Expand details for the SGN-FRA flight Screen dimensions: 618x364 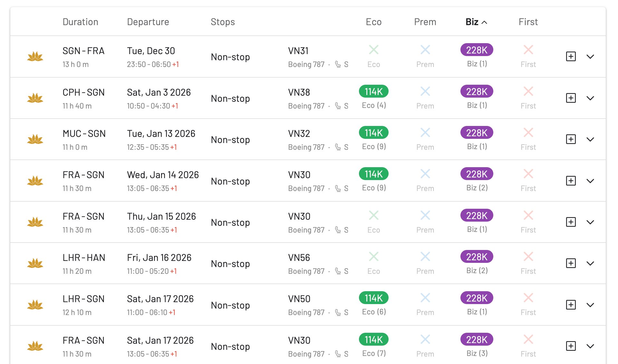(x=591, y=56)
